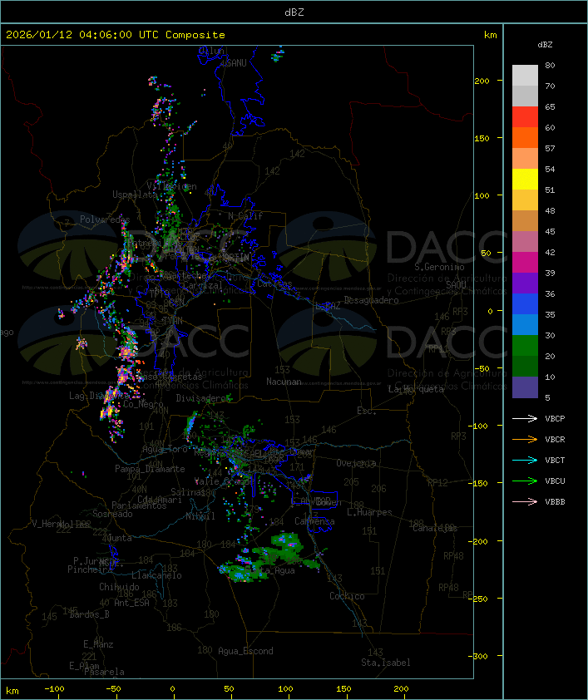Click the orange VBCR arrow icon
This screenshot has width=588, height=700.
point(526,439)
